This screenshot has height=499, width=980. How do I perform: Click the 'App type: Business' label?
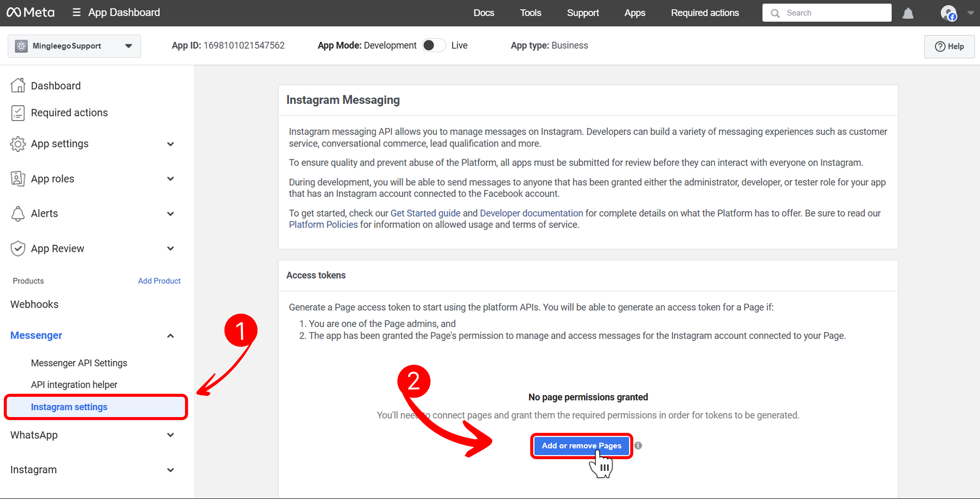[549, 46]
